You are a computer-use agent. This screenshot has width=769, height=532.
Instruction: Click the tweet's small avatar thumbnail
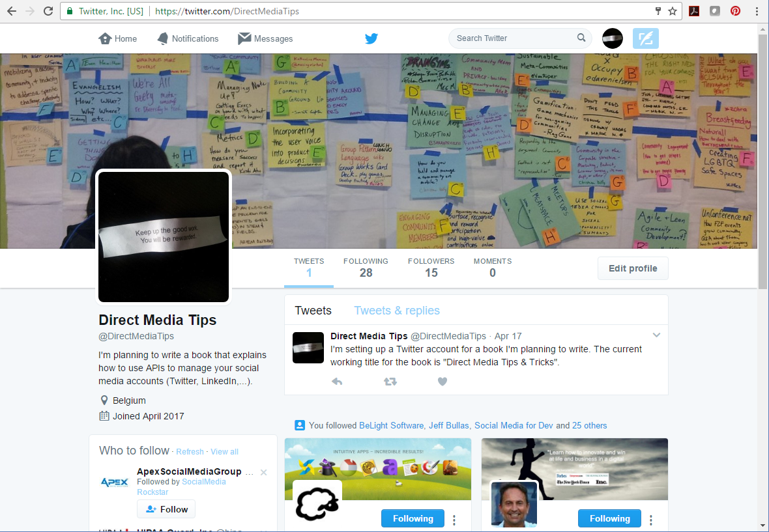pos(308,348)
